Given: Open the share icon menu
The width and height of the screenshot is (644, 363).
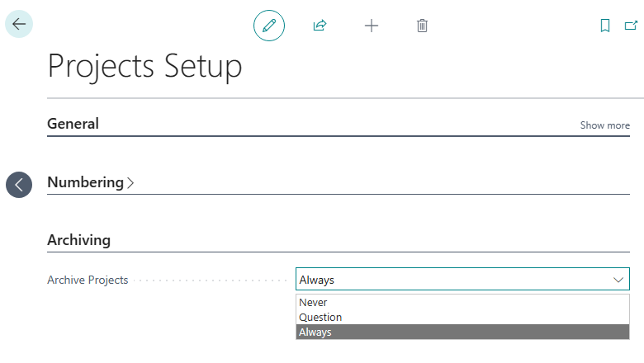Looking at the screenshot, I should tap(320, 26).
